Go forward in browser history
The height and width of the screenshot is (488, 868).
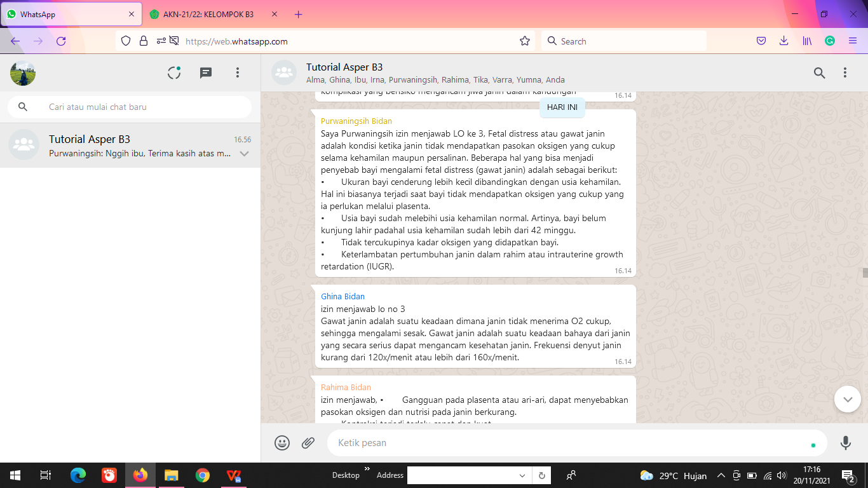coord(38,41)
